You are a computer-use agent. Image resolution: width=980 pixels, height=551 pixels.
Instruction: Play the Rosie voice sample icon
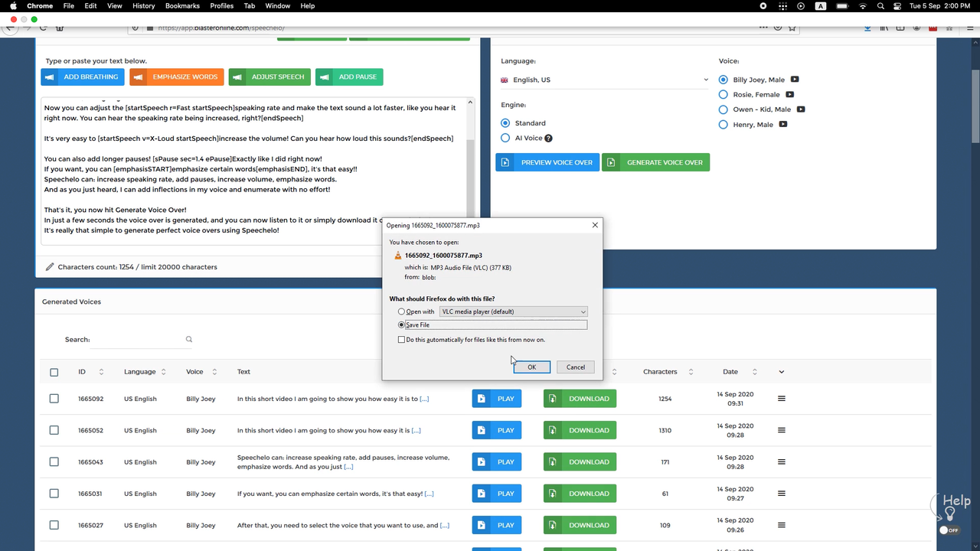point(790,95)
